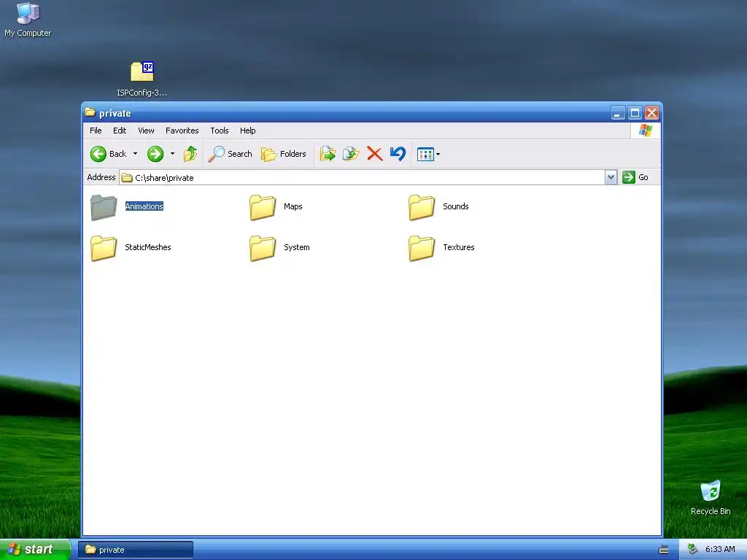
Task: Open the View menu
Action: [146, 131]
